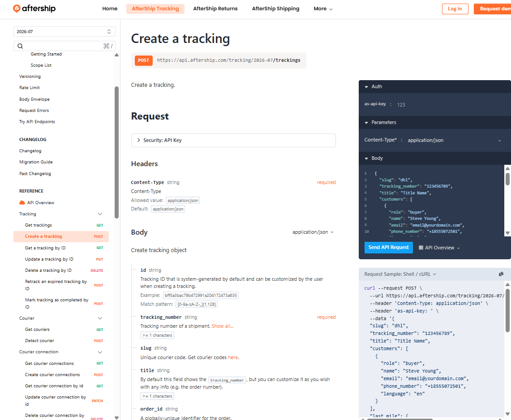Screen dimensions: 511x420
Task: Click the scroll-up arrow atop sidebar scrollbar
Action: 117,55
